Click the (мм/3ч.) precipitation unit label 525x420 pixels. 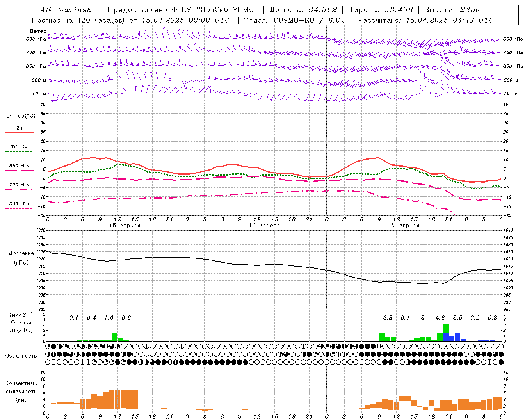click(x=21, y=315)
